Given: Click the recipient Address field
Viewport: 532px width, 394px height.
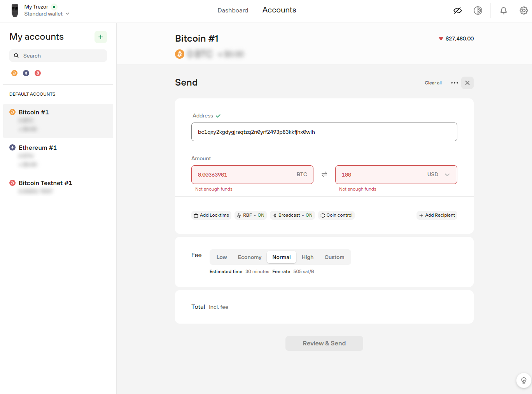Looking at the screenshot, I should click(324, 132).
